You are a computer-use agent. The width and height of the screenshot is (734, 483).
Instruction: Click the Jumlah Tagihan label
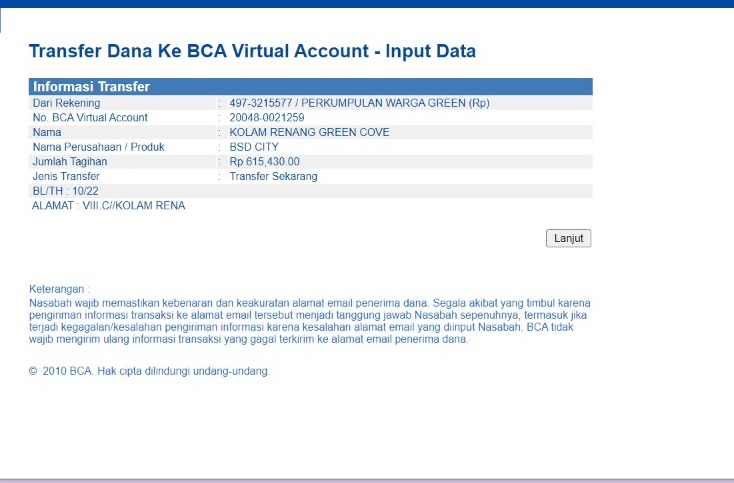[x=70, y=161]
